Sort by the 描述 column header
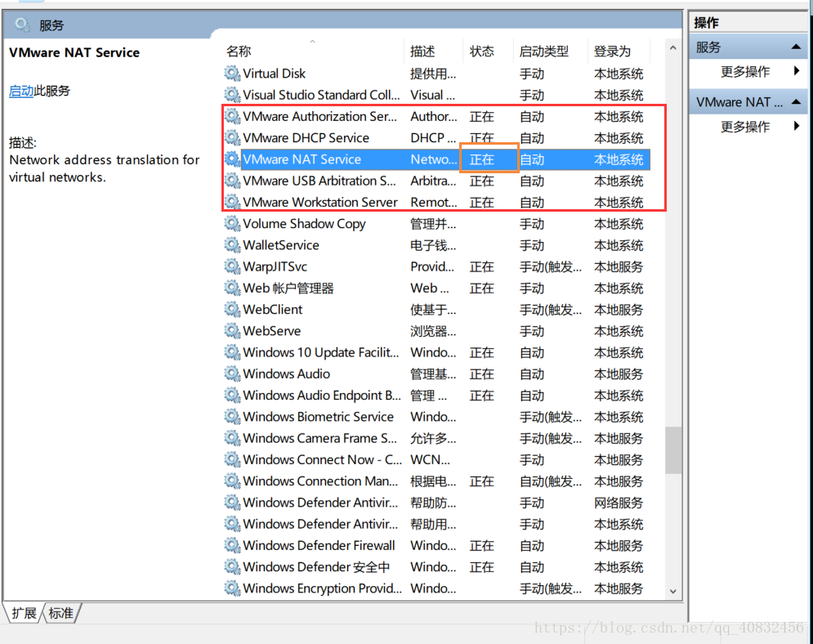 433,51
